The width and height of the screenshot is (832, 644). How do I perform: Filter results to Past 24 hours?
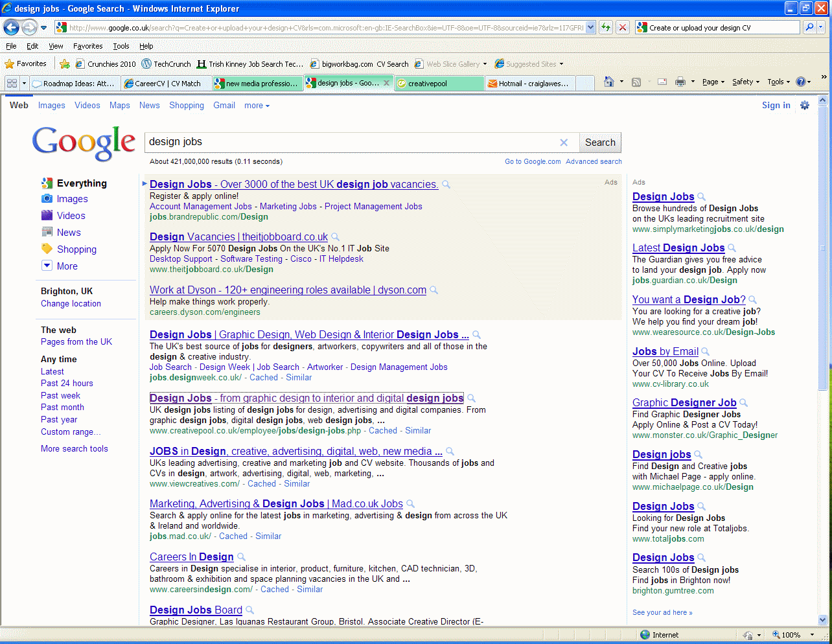pos(67,383)
